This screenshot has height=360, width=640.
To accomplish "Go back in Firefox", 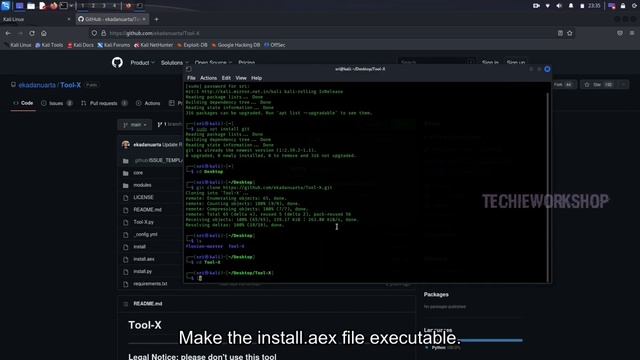I will [8, 33].
